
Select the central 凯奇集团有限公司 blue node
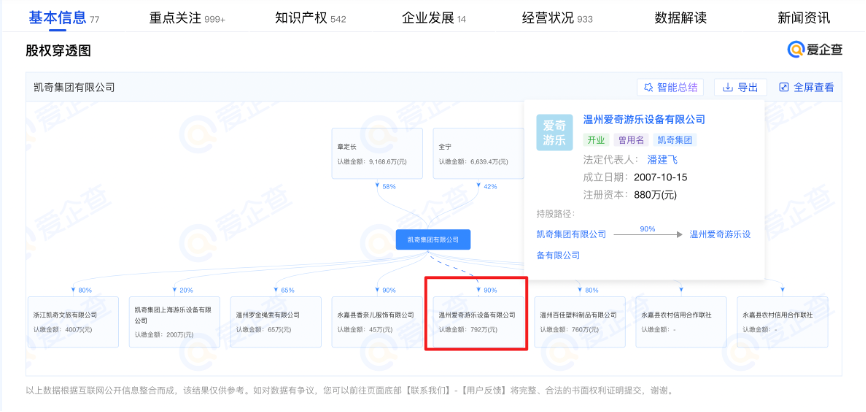(433, 240)
